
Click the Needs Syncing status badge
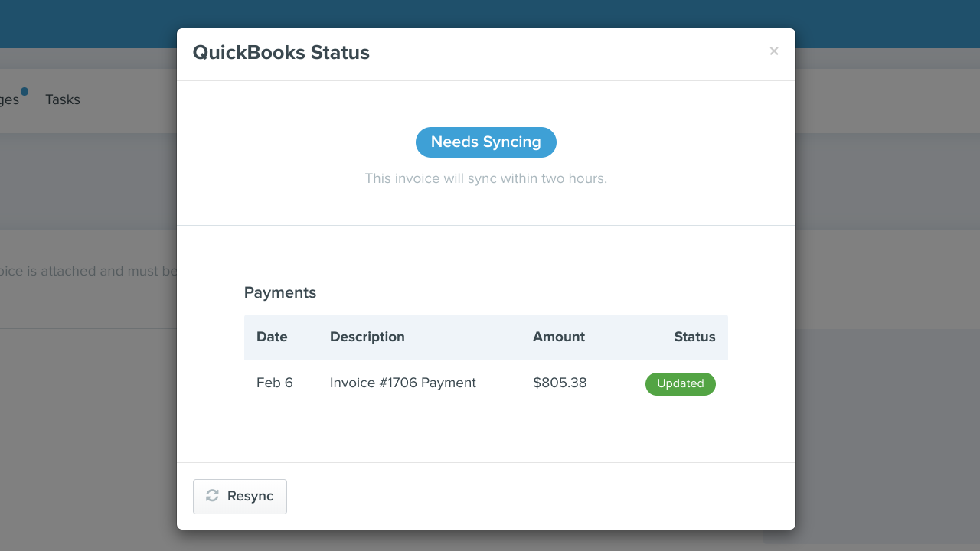click(x=486, y=142)
